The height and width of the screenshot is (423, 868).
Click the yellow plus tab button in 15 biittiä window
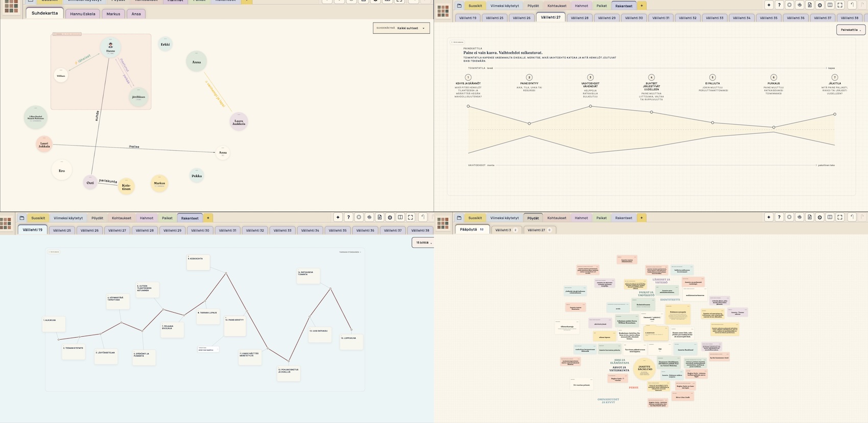[208, 218]
